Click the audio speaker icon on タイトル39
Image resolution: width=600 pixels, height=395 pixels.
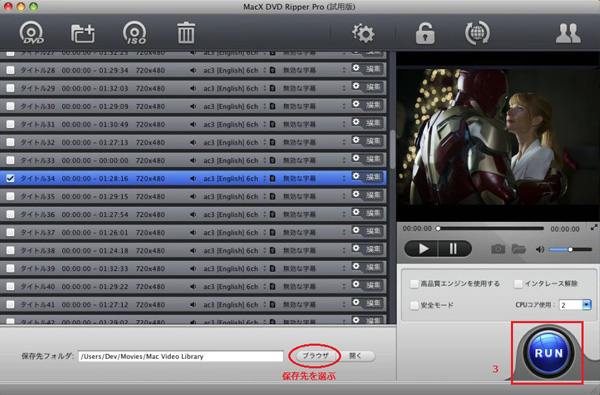click(193, 268)
